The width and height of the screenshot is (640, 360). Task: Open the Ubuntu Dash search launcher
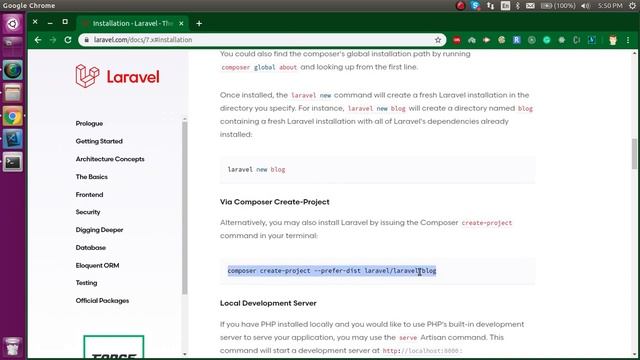pyautogui.click(x=13, y=24)
